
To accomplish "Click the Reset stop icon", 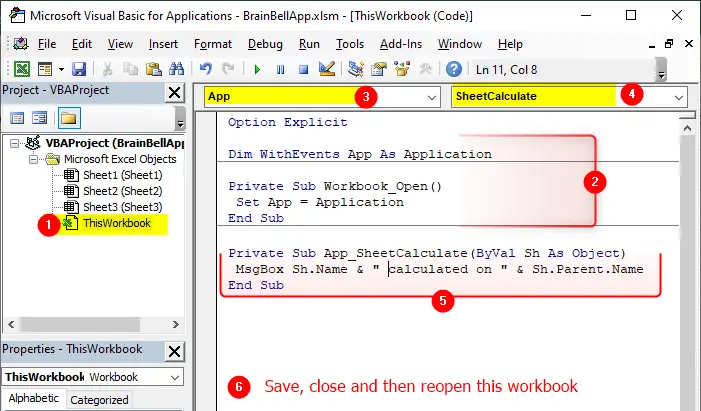I will [304, 69].
